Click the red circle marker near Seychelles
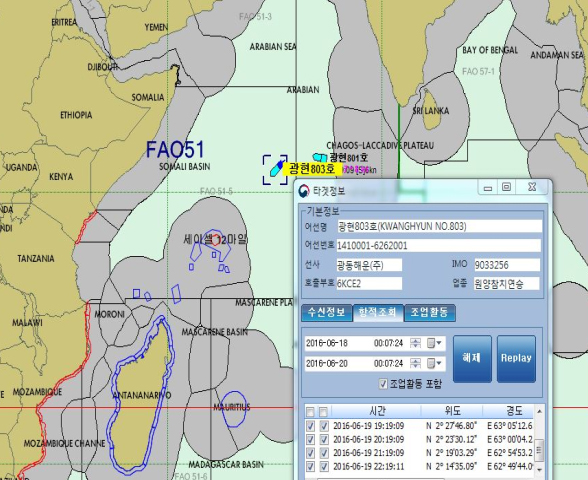The image size is (588, 480). (215, 240)
